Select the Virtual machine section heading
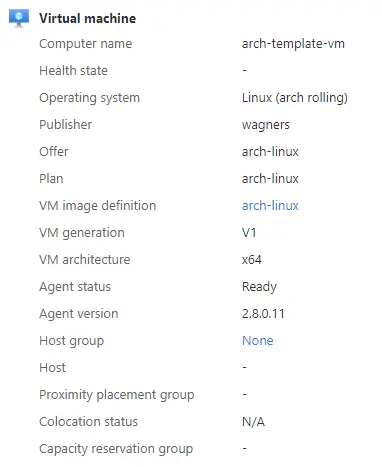This screenshot has height=467, width=382. [87, 18]
